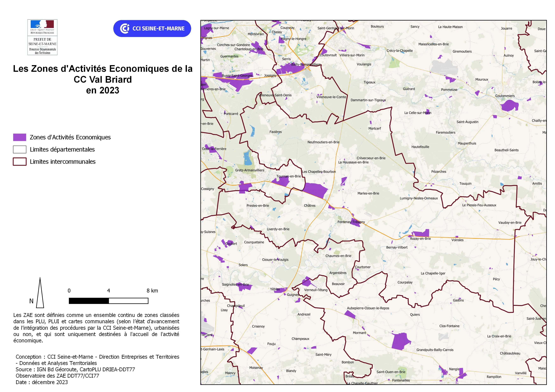Viewport: 555px width, 392px height.
Task: Click the town label "Crécy-la-Chapelle"
Action: [400, 51]
